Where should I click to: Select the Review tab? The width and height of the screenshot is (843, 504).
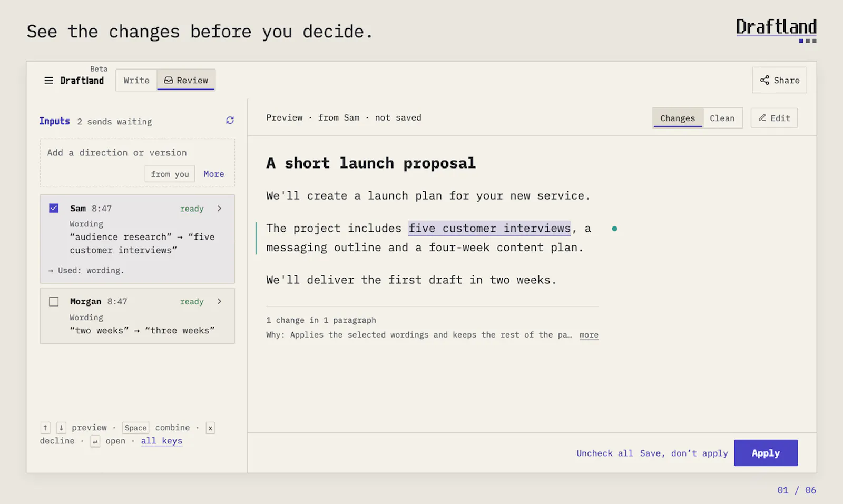[x=186, y=80]
